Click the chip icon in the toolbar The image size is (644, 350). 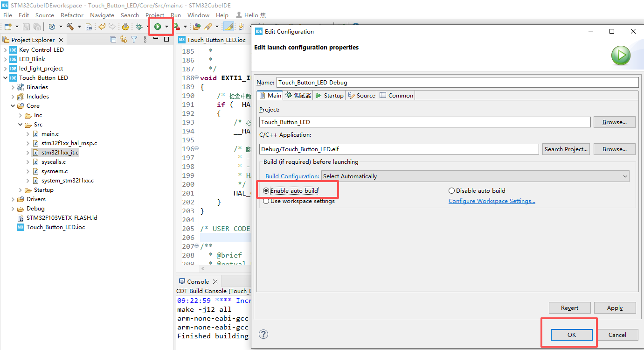click(125, 27)
